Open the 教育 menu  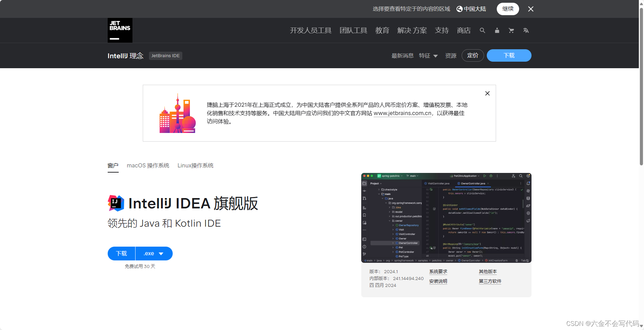pyautogui.click(x=382, y=30)
